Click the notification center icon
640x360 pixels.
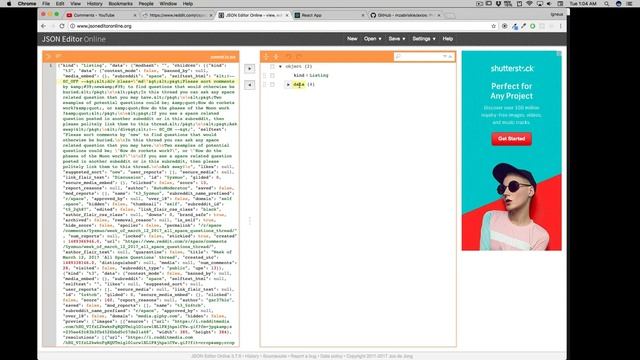[x=630, y=4]
